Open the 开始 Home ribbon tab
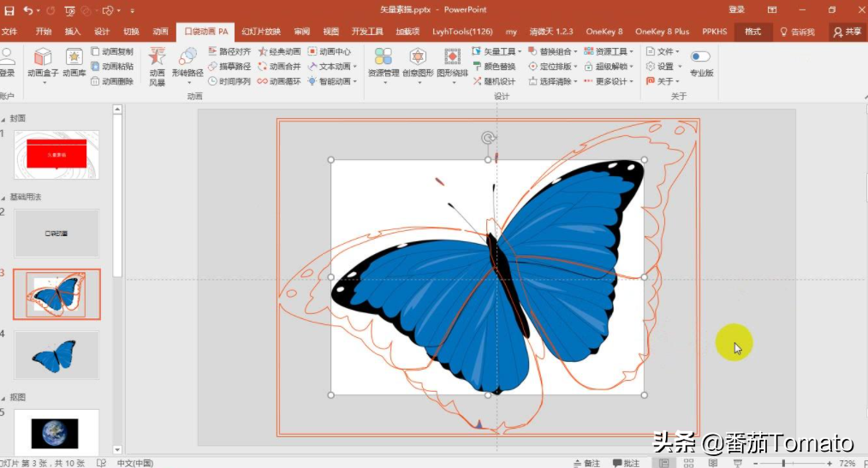Image resolution: width=868 pixels, height=468 pixels. [x=43, y=32]
